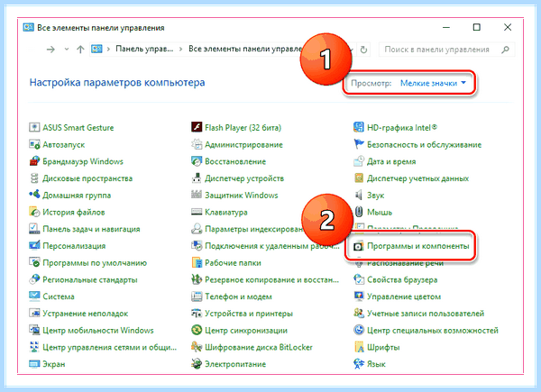This screenshot has width=541, height=392.
Task: Click the Autorun (Автозапуск) icon
Action: point(34,144)
